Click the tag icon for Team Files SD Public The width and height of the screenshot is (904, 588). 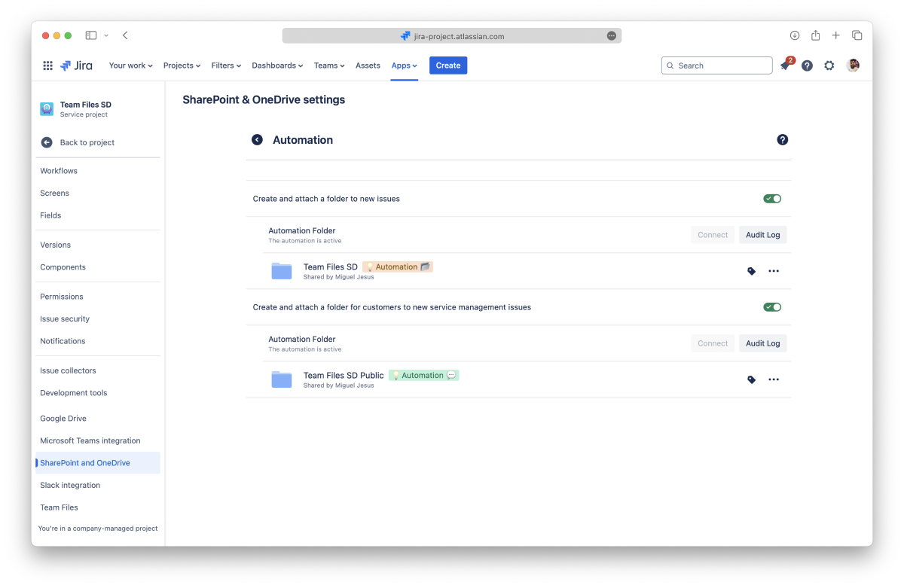click(x=751, y=379)
